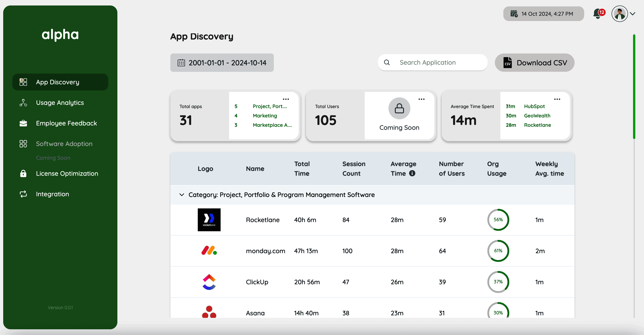Click the lock icon in Total Users card
Viewport: 644px width, 335px height.
click(399, 109)
